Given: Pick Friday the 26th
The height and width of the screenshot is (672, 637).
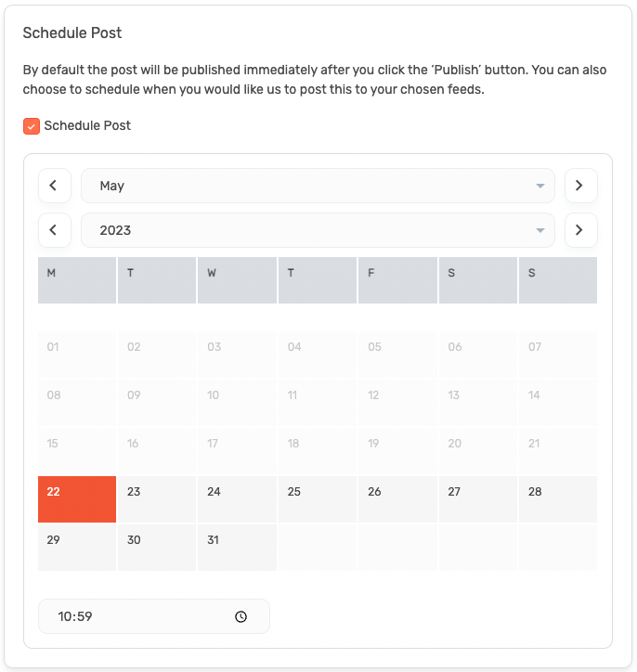Looking at the screenshot, I should 396,499.
